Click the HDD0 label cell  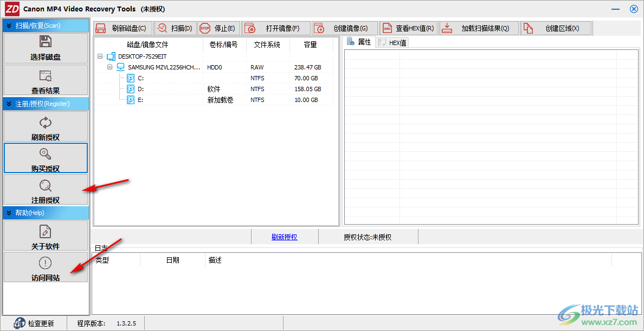coord(224,67)
